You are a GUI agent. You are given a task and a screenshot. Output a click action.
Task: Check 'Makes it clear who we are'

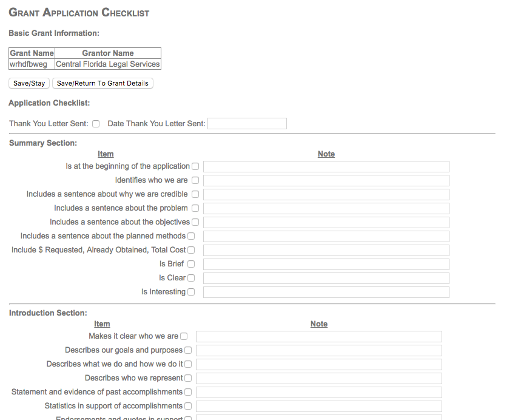pyautogui.click(x=184, y=336)
